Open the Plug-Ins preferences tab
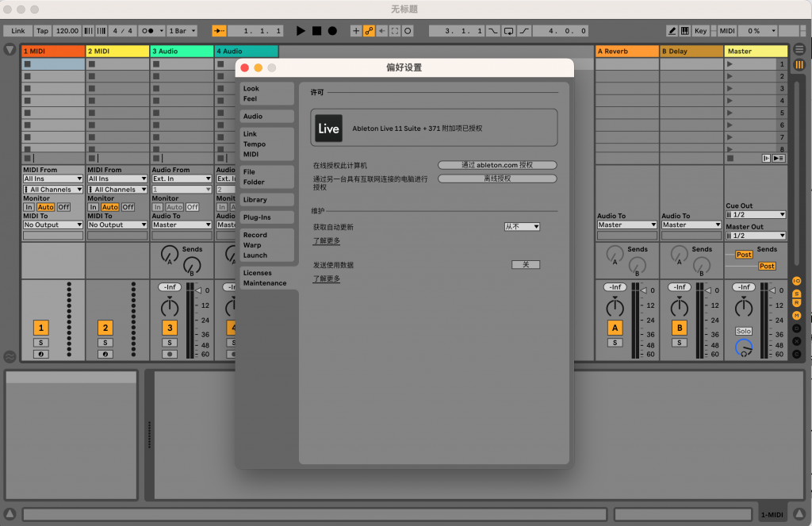The height and width of the screenshot is (526, 812). coord(266,217)
